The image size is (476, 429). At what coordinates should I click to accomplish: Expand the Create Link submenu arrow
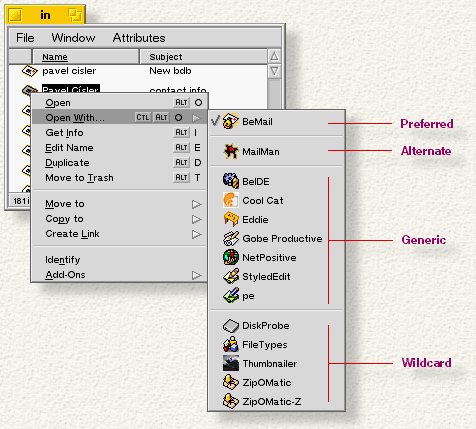coord(197,234)
